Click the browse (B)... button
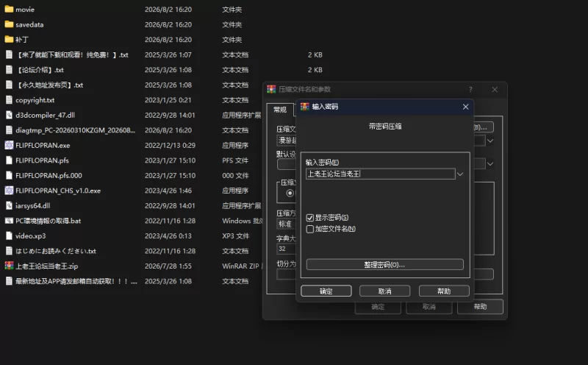 (x=484, y=127)
